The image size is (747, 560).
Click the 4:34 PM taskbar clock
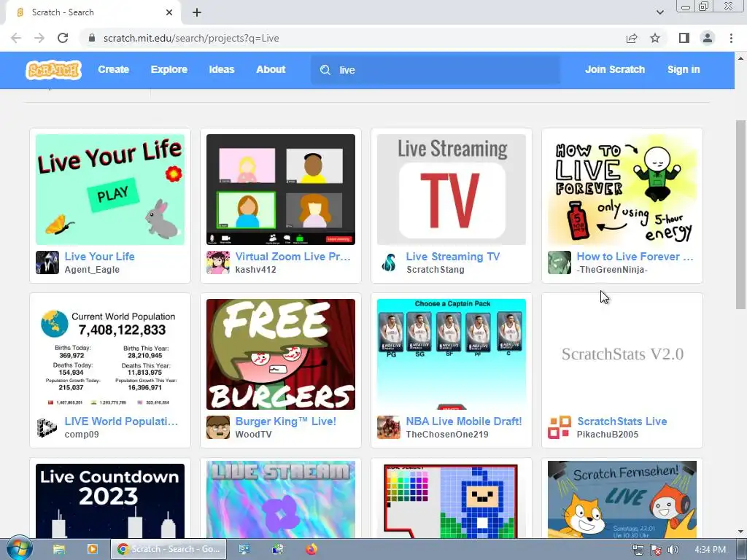pyautogui.click(x=710, y=550)
